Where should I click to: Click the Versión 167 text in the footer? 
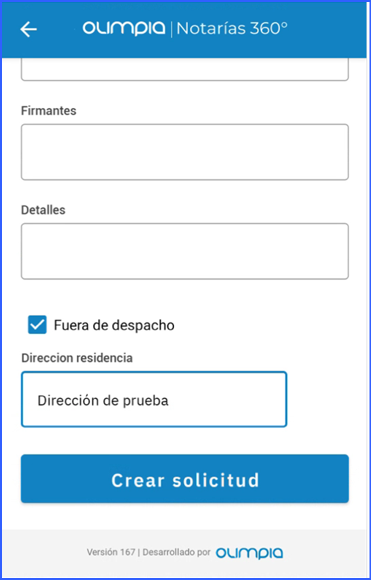pos(111,553)
